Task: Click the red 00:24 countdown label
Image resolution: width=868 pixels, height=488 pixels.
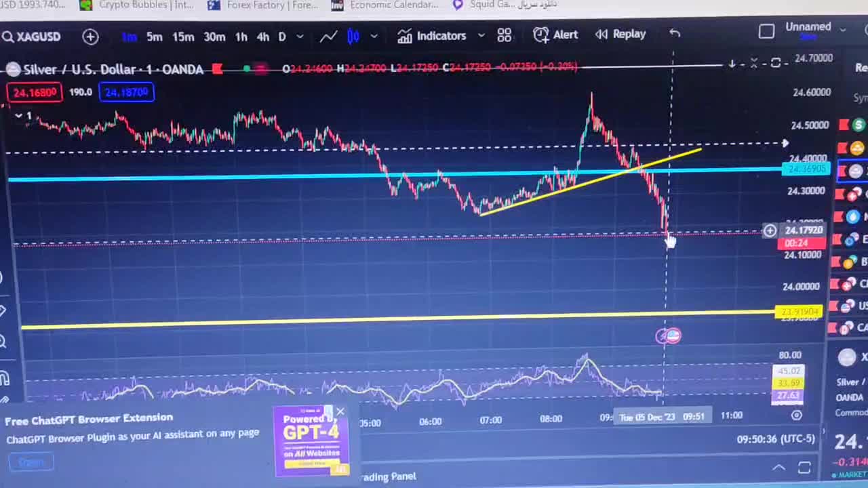Action: click(801, 243)
